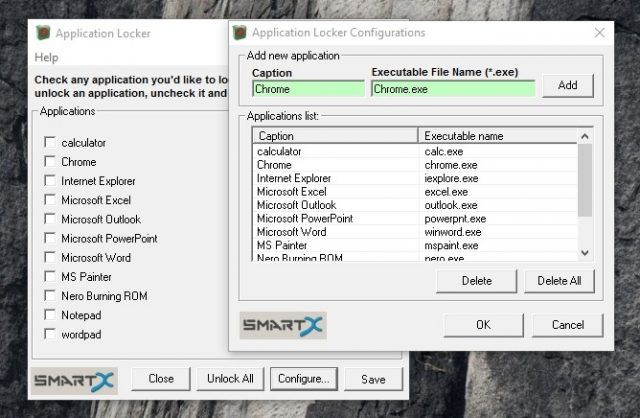The image size is (640, 418).
Task: Click the Executable name column header
Action: pos(498,136)
